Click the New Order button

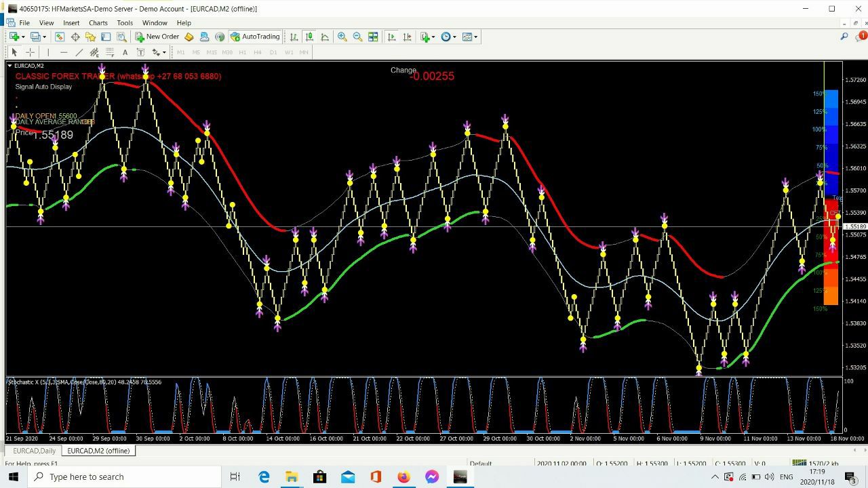[x=157, y=37]
